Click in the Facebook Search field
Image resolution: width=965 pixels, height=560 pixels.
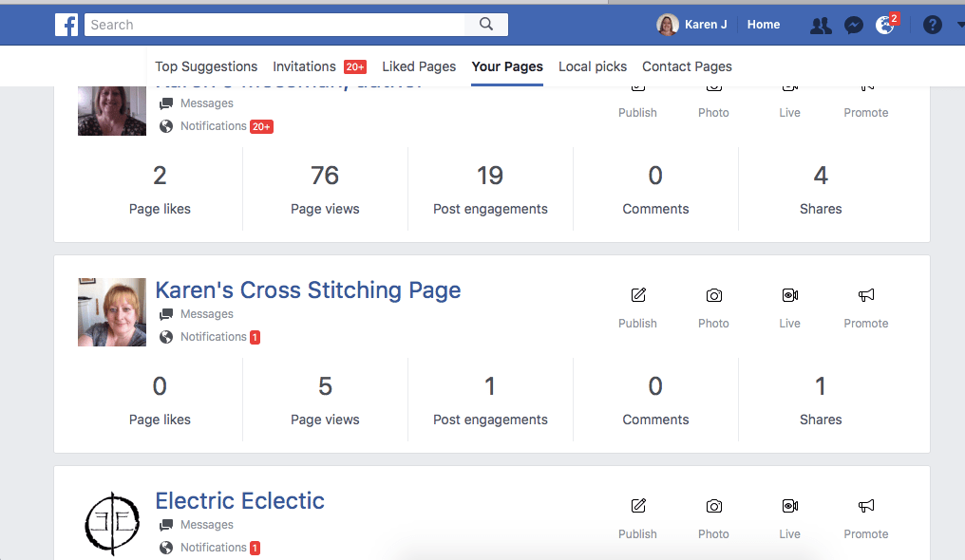[x=275, y=25]
